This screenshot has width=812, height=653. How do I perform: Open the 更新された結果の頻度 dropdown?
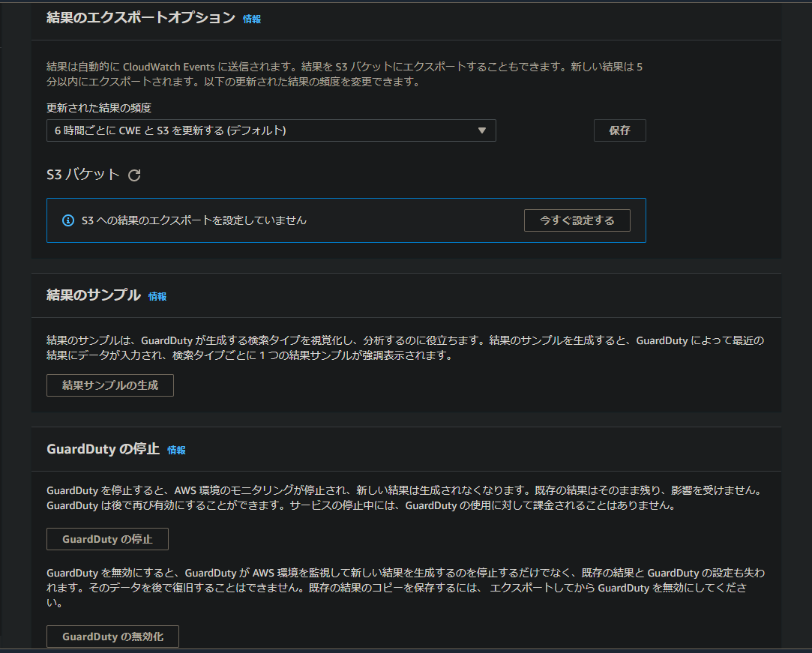[271, 130]
